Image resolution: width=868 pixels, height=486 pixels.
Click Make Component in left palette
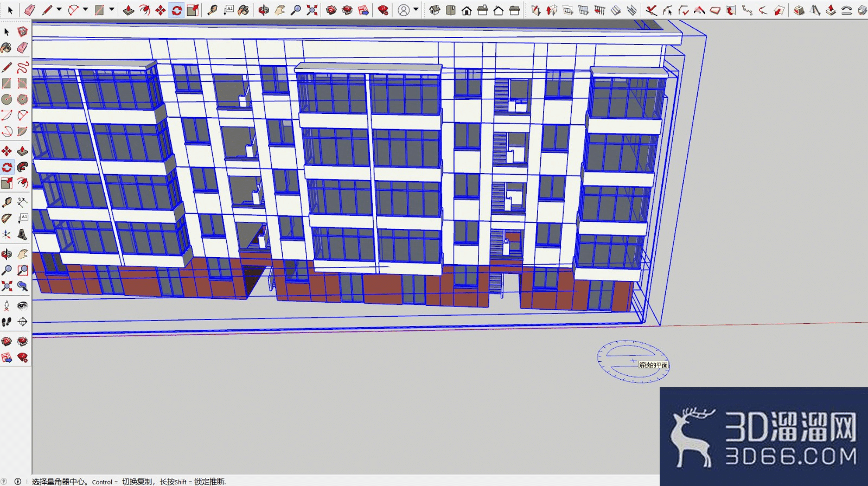pos(22,31)
